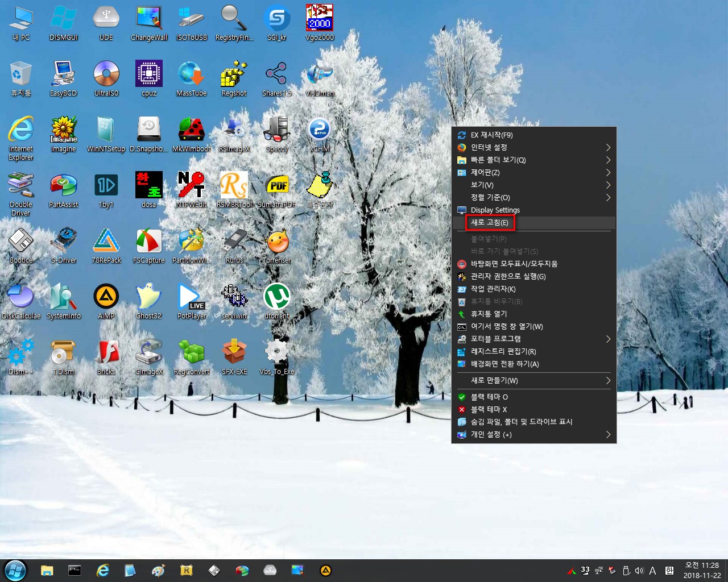This screenshot has height=582, width=728.
Task: Click 휴지통 열기 menu entry
Action: pyautogui.click(x=534, y=314)
